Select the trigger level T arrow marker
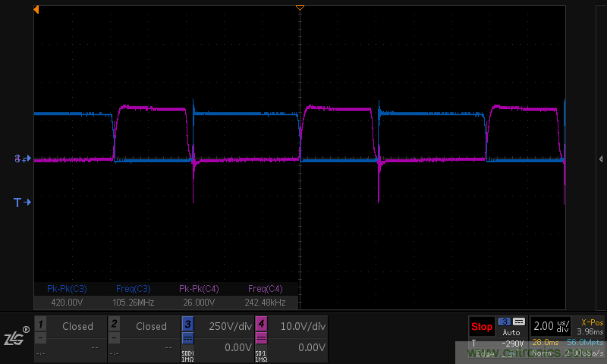This screenshot has height=364, width=607. click(x=22, y=202)
